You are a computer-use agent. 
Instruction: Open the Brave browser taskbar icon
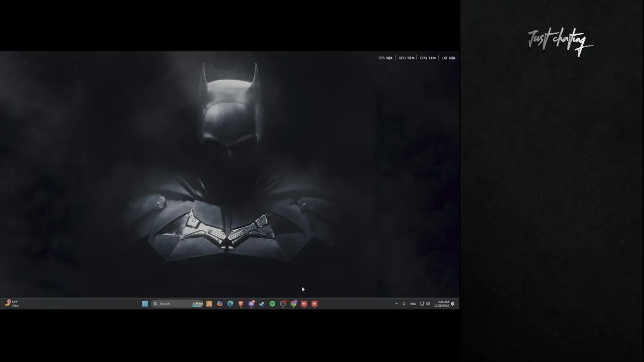[x=241, y=304]
